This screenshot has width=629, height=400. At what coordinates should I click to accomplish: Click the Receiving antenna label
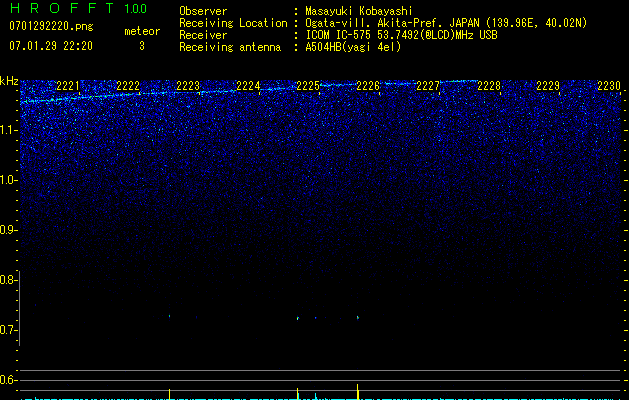pyautogui.click(x=230, y=47)
